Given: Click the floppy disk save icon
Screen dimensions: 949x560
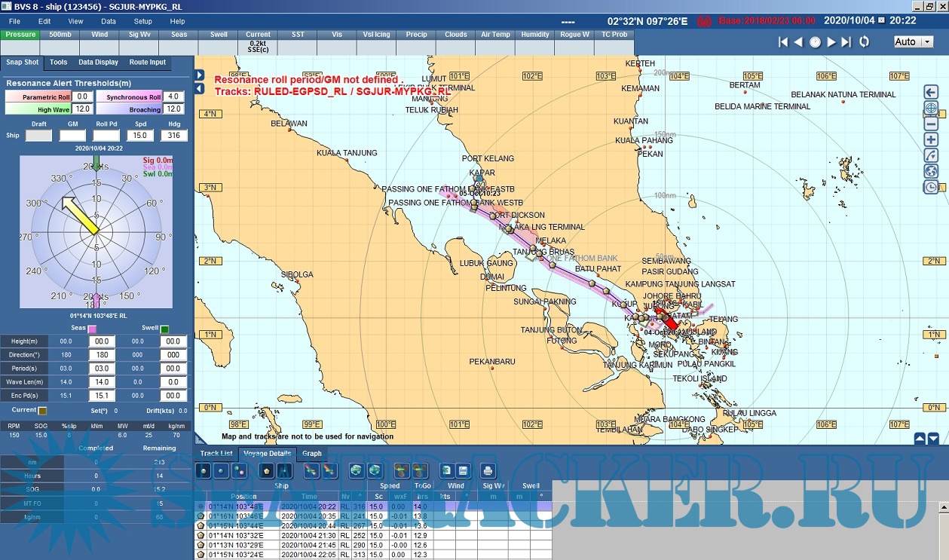Looking at the screenshot, I should pos(463,471).
